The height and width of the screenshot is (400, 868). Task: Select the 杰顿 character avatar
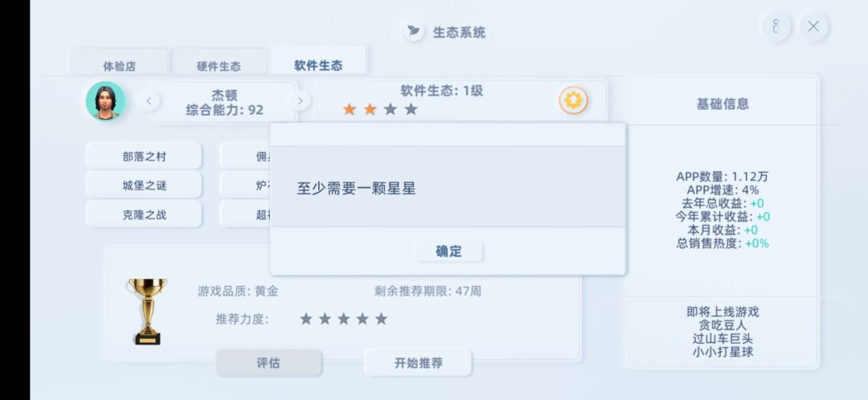105,101
